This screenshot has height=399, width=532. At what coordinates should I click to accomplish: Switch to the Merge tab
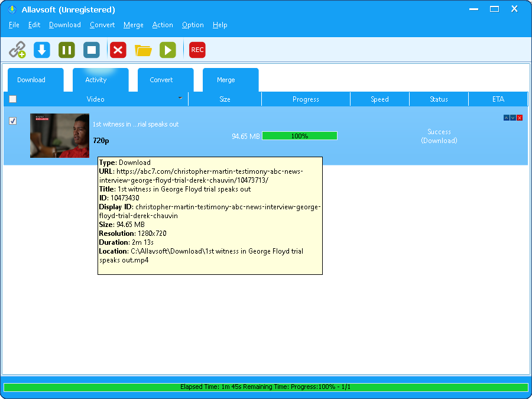(231, 80)
